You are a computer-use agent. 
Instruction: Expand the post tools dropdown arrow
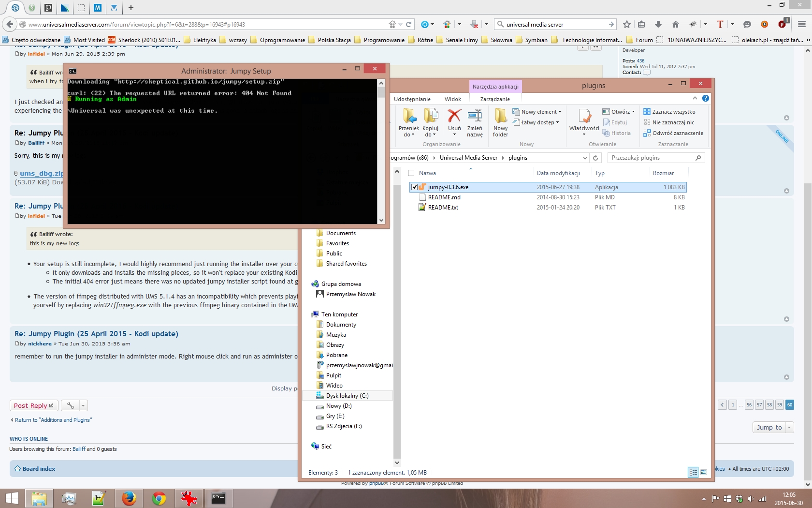(83, 405)
